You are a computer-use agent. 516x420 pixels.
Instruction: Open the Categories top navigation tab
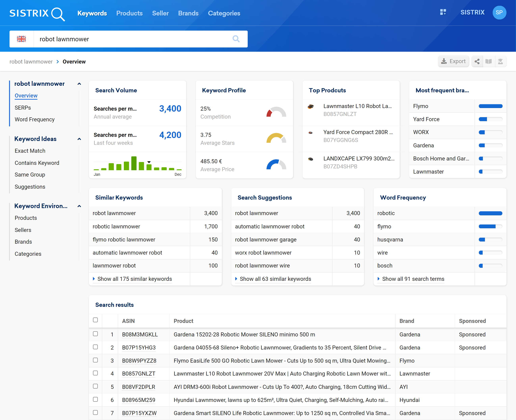tap(224, 13)
